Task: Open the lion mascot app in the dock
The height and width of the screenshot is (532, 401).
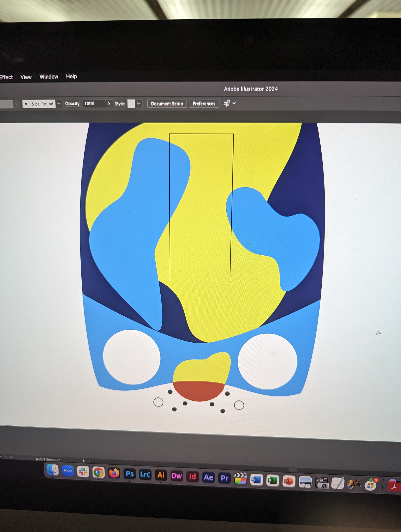Action: tap(354, 483)
